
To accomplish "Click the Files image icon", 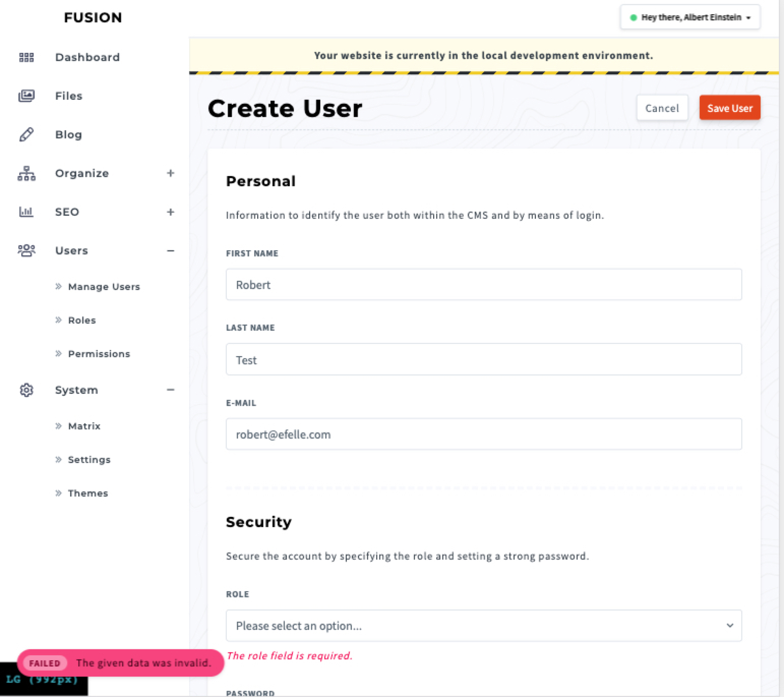I will [x=26, y=96].
